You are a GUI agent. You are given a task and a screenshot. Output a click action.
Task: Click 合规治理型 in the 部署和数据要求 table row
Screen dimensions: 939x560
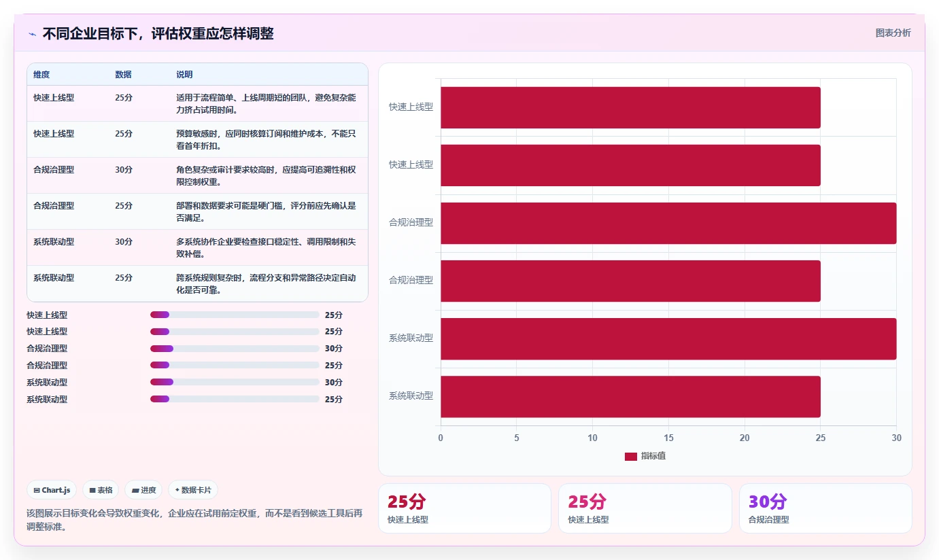(x=54, y=205)
